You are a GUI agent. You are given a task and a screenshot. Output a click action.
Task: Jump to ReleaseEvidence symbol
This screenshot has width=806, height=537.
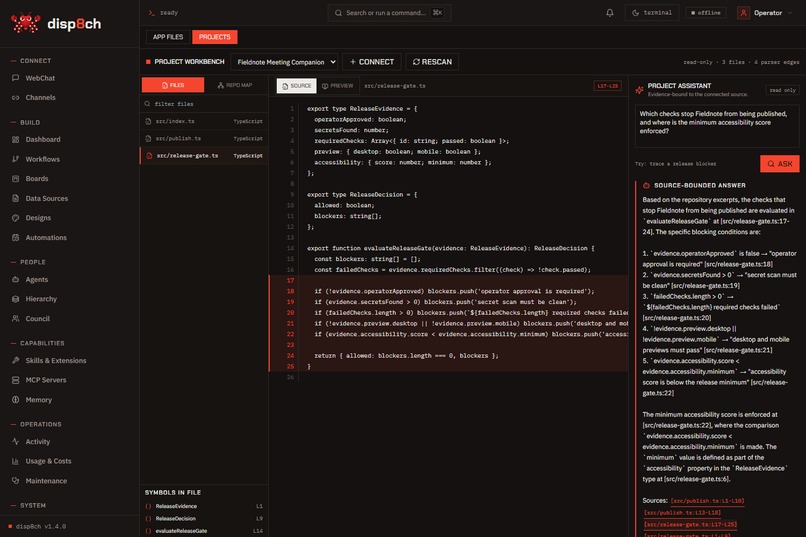[204, 506]
